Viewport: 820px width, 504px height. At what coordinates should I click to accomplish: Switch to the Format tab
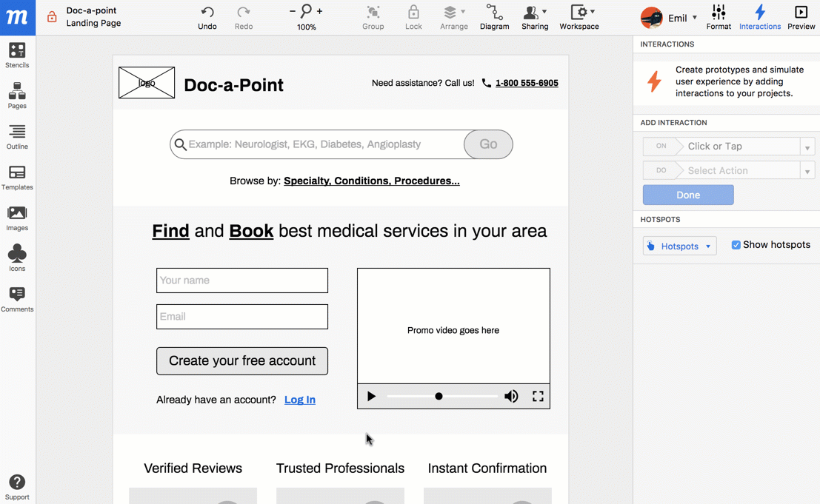(x=718, y=17)
